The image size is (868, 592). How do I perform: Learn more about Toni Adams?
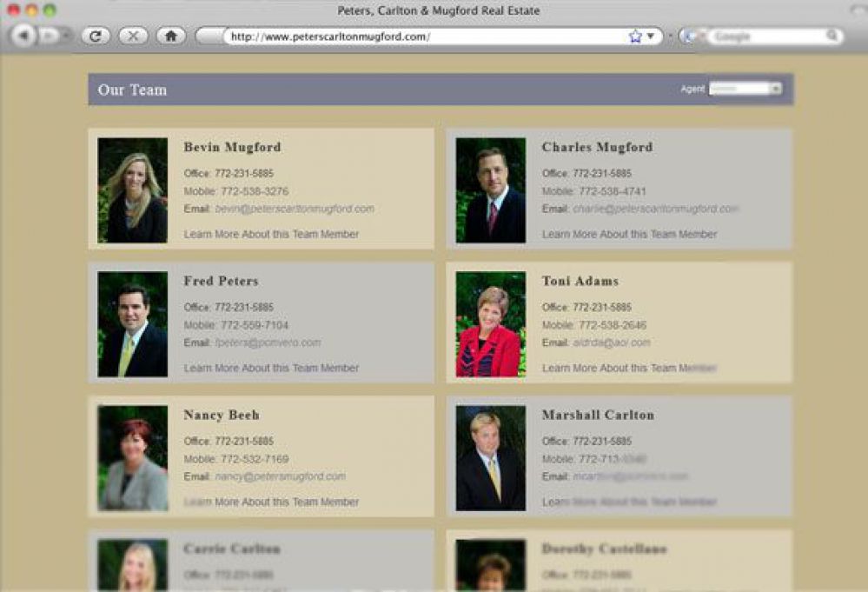point(629,368)
